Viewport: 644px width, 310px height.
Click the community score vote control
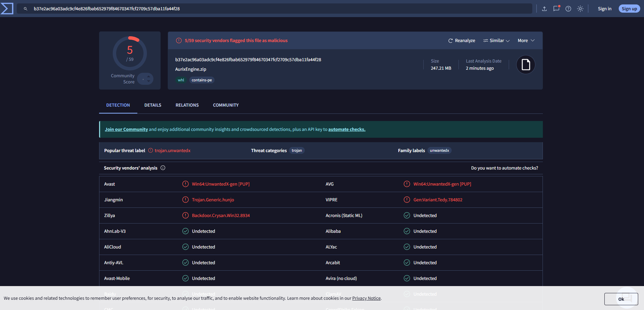145,79
